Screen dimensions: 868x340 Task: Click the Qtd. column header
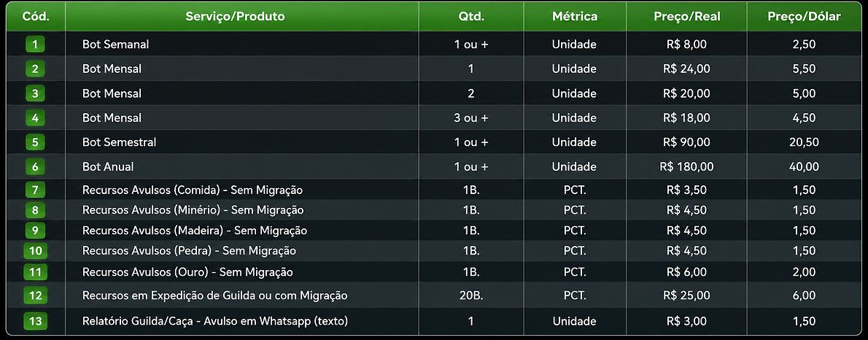point(471,17)
